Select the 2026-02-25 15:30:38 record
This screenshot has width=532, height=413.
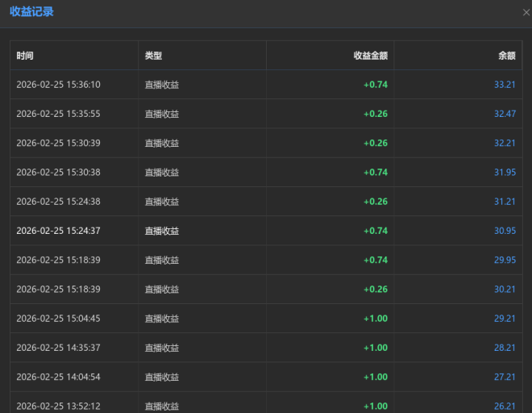(58, 172)
